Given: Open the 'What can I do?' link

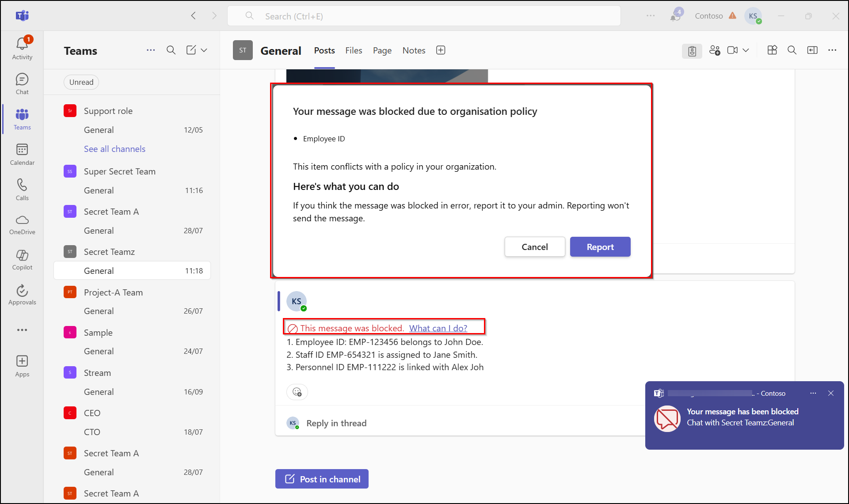Looking at the screenshot, I should 438,328.
